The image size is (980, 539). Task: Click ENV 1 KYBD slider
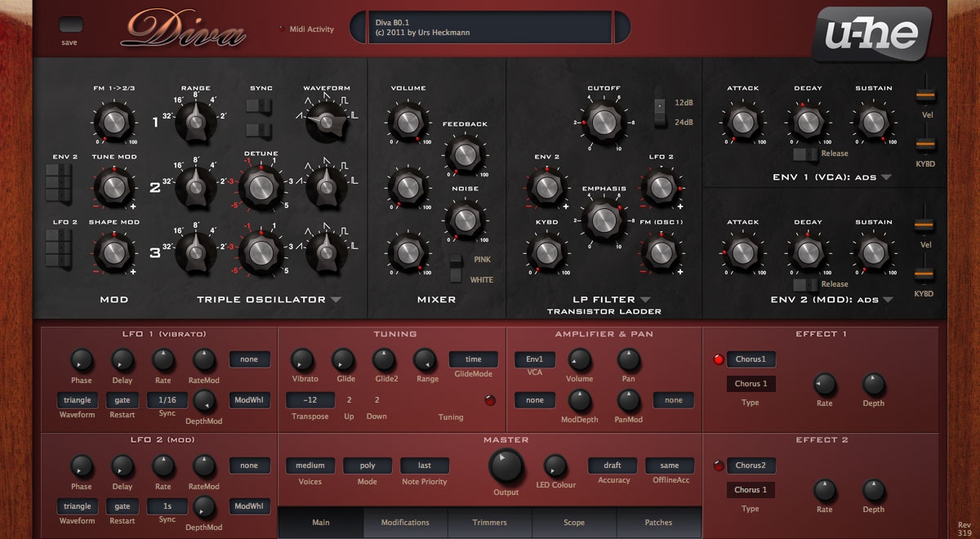924,143
